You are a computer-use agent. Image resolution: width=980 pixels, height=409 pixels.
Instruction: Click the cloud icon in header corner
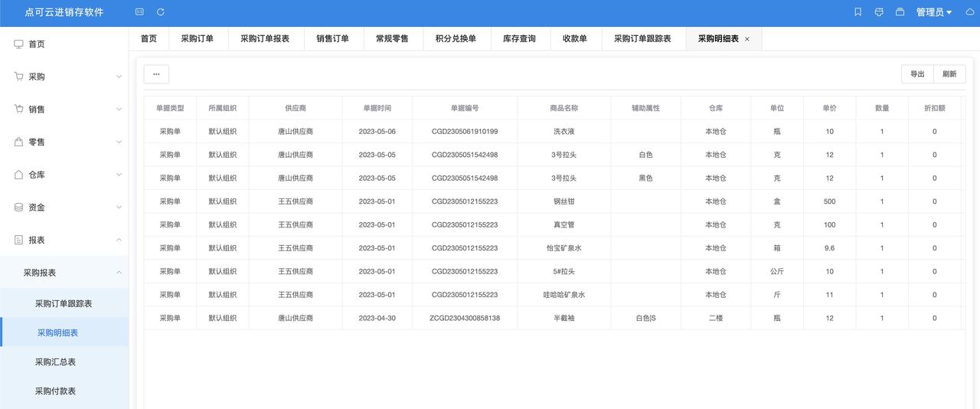(969, 12)
